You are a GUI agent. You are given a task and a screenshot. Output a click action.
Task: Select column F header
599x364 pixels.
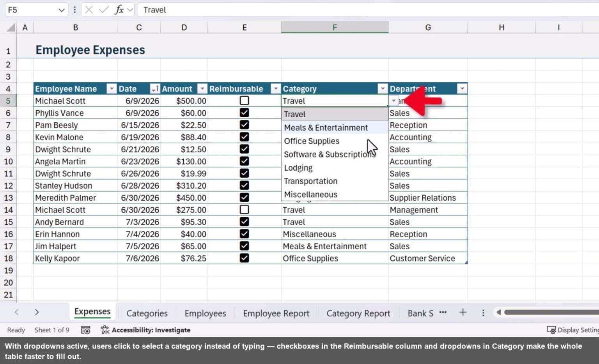[x=335, y=27]
